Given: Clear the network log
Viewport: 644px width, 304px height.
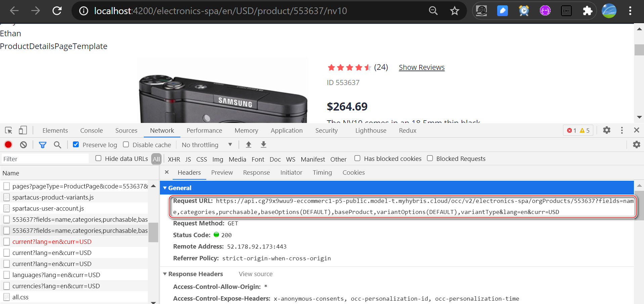Looking at the screenshot, I should pyautogui.click(x=23, y=145).
